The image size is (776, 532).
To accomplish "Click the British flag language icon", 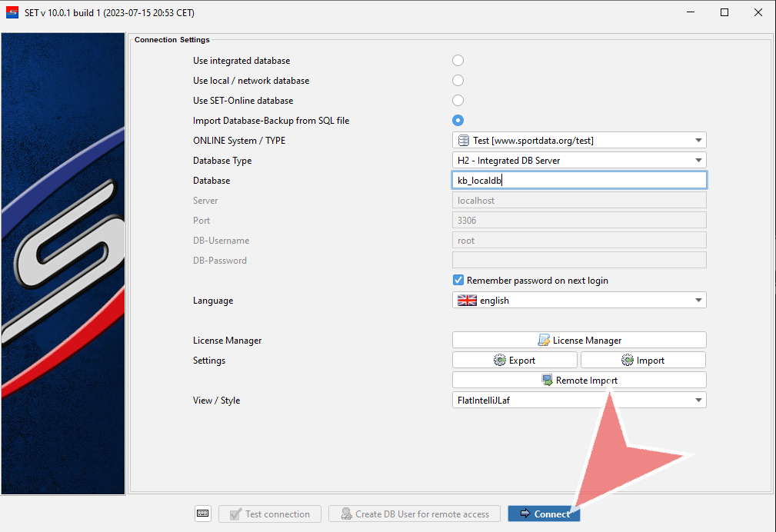I will [x=467, y=301].
